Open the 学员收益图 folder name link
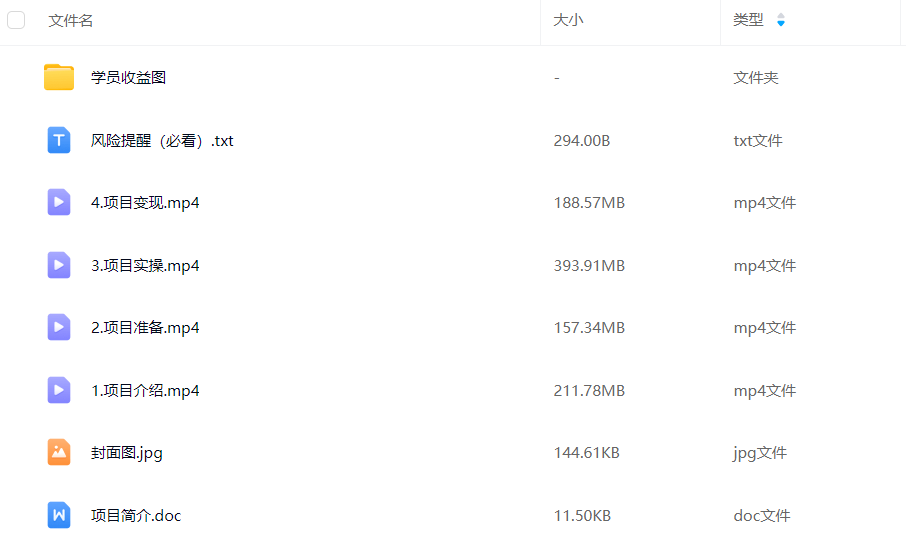 (128, 77)
